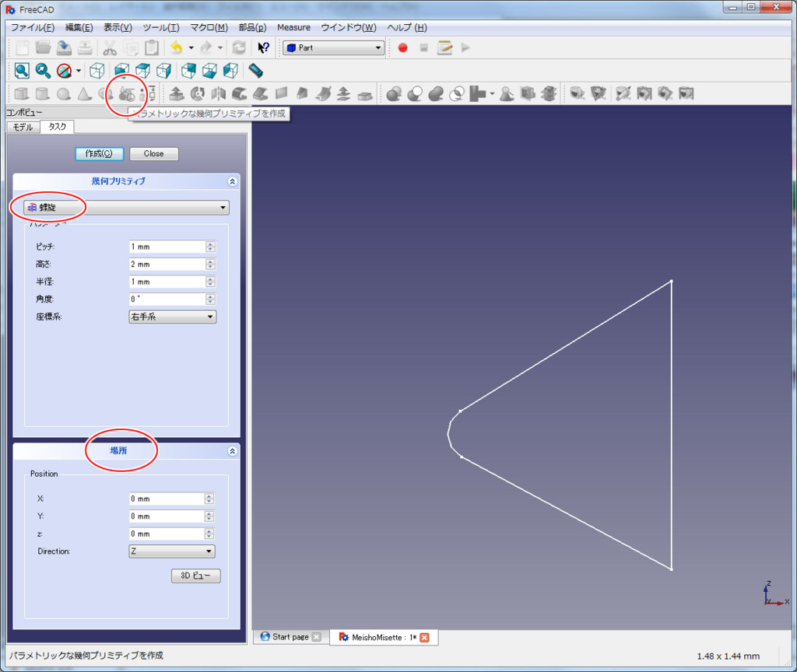Set the view to Rear

(x=188, y=71)
